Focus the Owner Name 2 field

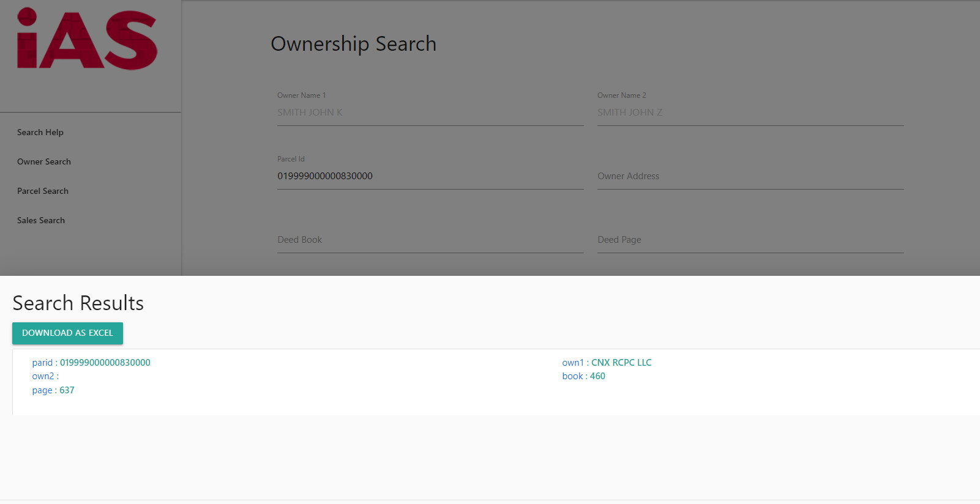(x=750, y=113)
